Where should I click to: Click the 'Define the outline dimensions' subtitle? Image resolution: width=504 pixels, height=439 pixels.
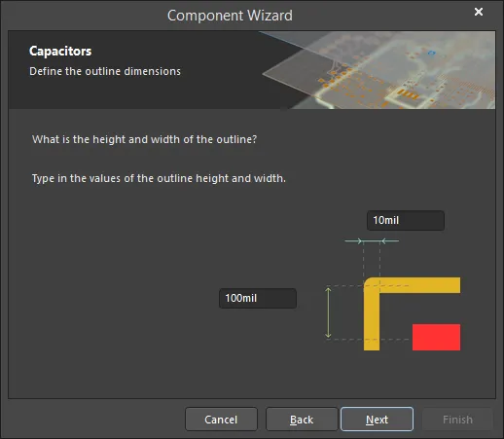(105, 71)
